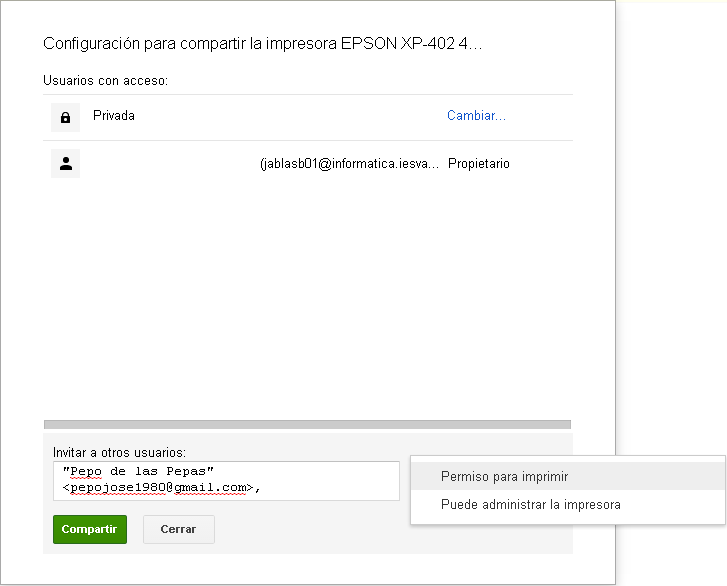Select the owner email jablasb01@informatica address

[348, 164]
